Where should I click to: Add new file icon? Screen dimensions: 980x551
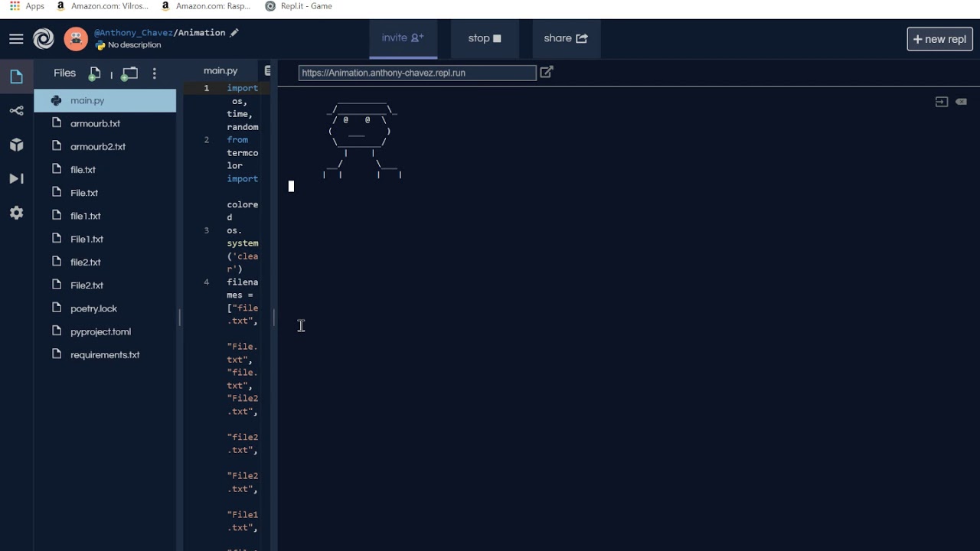click(94, 73)
